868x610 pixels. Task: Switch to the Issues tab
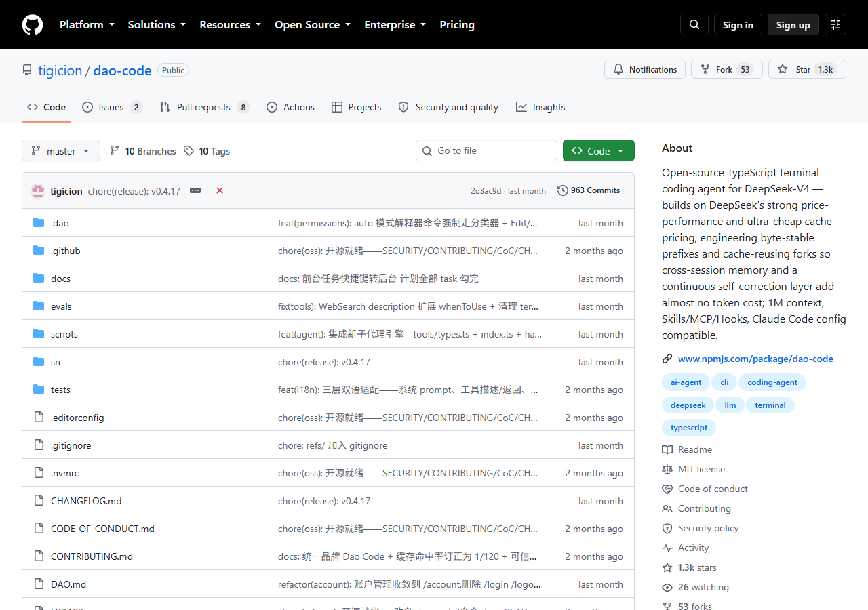click(112, 107)
